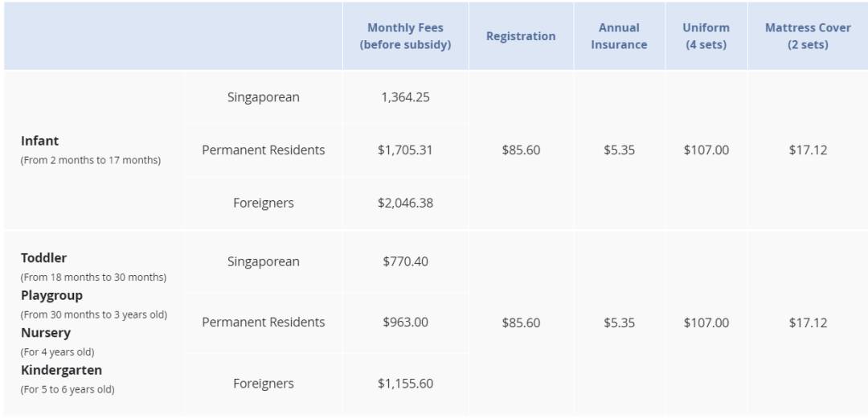Screen dimensions: 868x419
Task: Select the Kindergarten category label
Action: (x=61, y=370)
